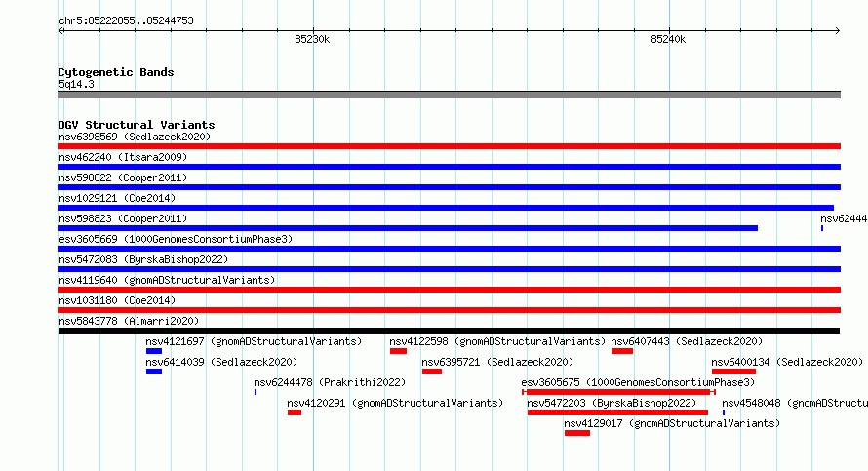This screenshot has height=471, width=868.
Task: Click the DGV Structural Variants track title
Action: click(137, 125)
